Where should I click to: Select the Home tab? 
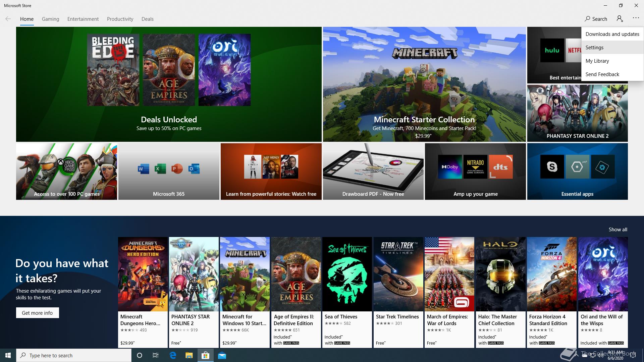click(x=27, y=19)
